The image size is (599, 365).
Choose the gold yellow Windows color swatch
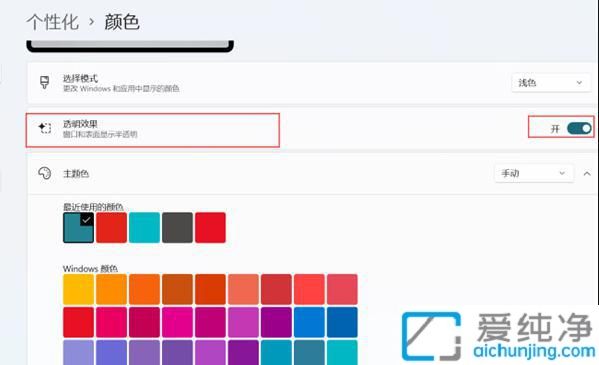point(78,289)
